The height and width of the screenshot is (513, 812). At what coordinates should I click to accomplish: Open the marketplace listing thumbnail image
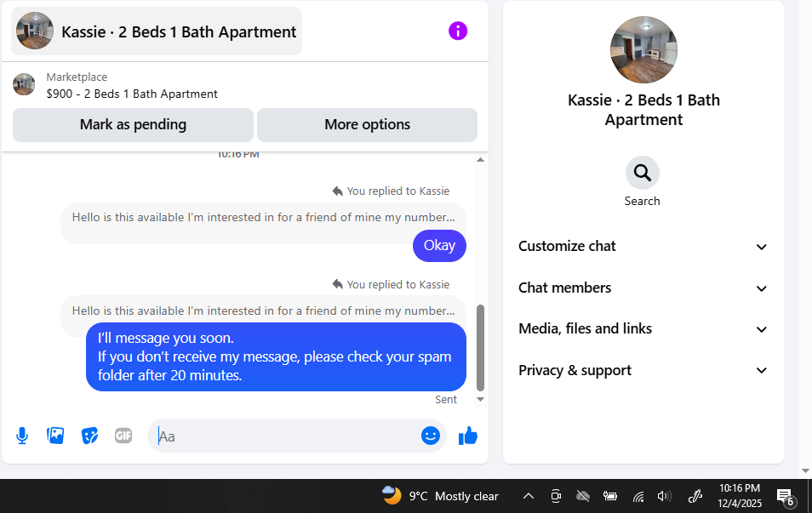click(24, 84)
